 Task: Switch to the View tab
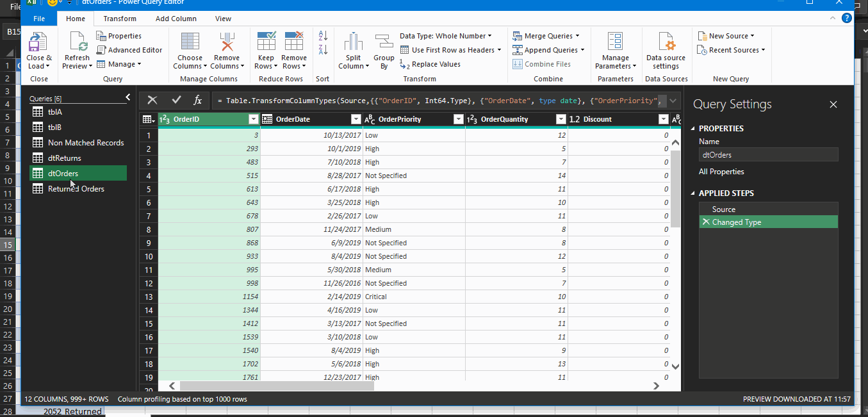(x=224, y=19)
